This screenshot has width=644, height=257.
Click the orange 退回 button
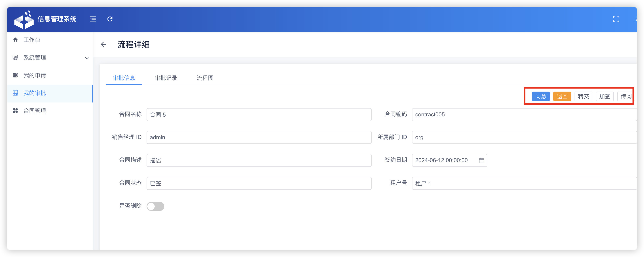[562, 96]
